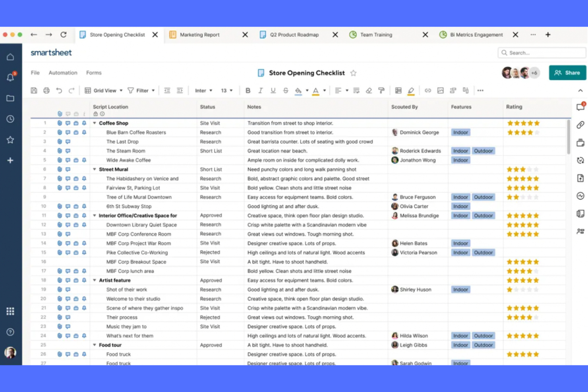588x392 pixels.
Task: Open the text color picker in the toolbar
Action: click(316, 90)
